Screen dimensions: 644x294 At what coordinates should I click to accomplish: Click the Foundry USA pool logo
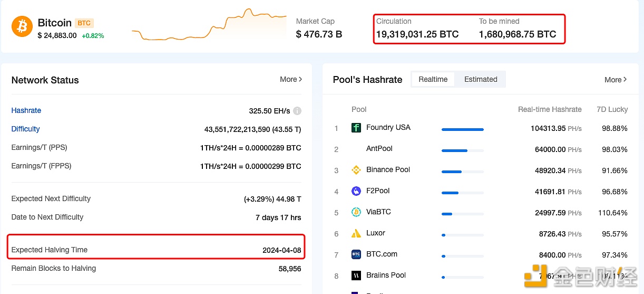tap(356, 128)
